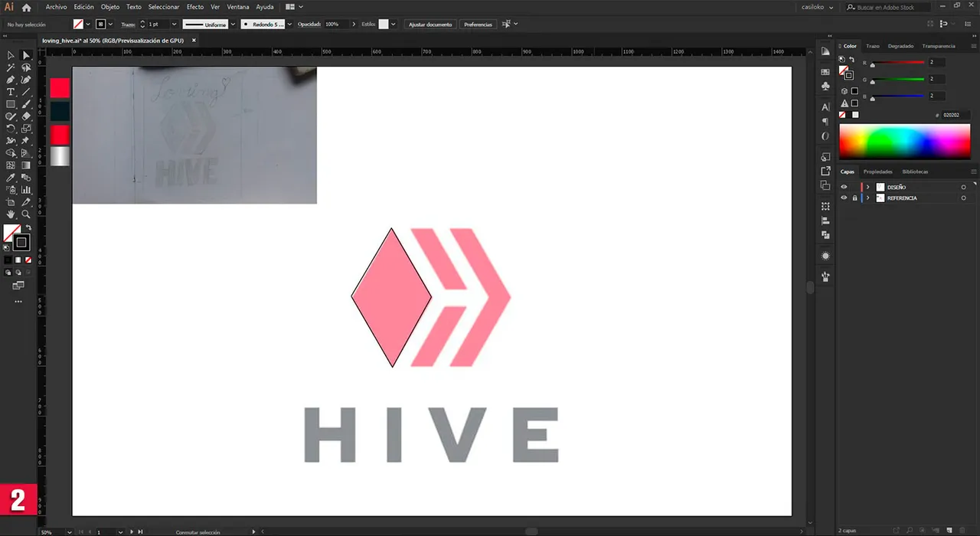Open the 50% zoom level dropdown
980x536 pixels.
pyautogui.click(x=70, y=531)
